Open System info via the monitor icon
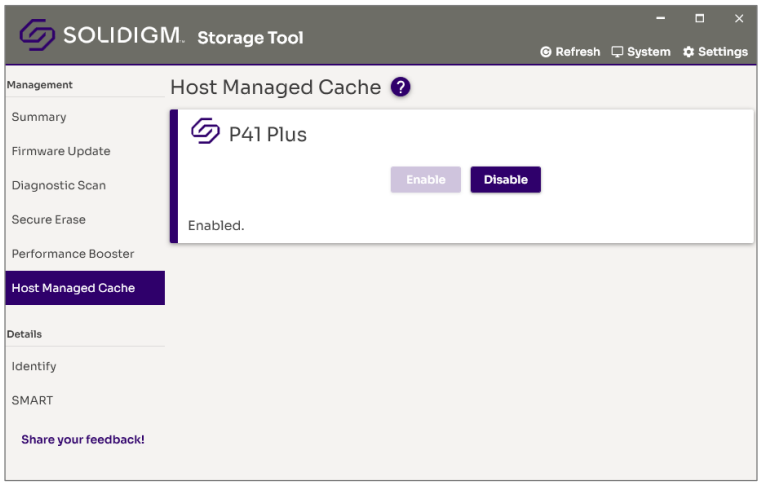The width and height of the screenshot is (763, 485). coord(618,52)
